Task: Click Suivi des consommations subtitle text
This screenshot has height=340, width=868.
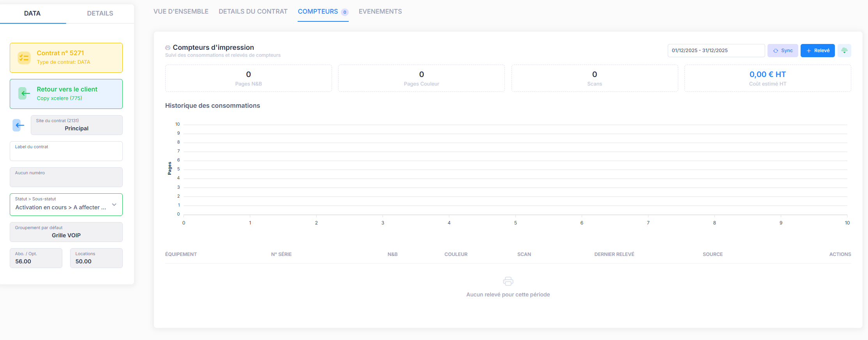Action: click(223, 55)
